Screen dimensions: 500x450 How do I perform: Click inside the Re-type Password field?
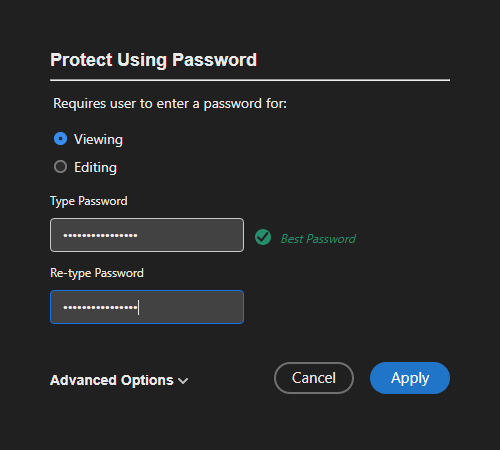click(x=147, y=307)
